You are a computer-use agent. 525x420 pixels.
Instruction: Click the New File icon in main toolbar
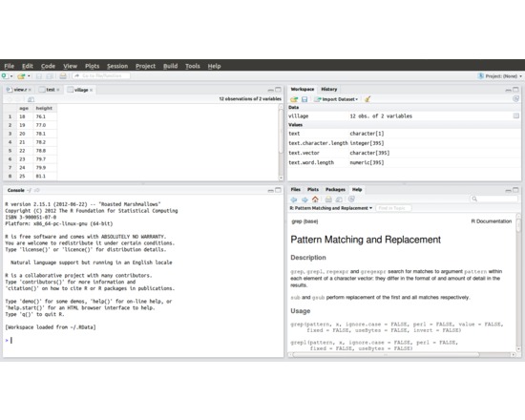pyautogui.click(x=5, y=76)
